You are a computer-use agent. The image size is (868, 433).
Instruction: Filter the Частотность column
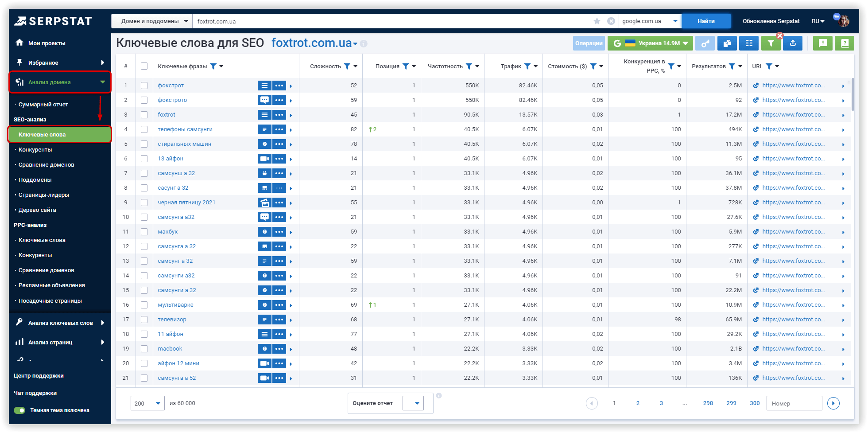coord(469,66)
